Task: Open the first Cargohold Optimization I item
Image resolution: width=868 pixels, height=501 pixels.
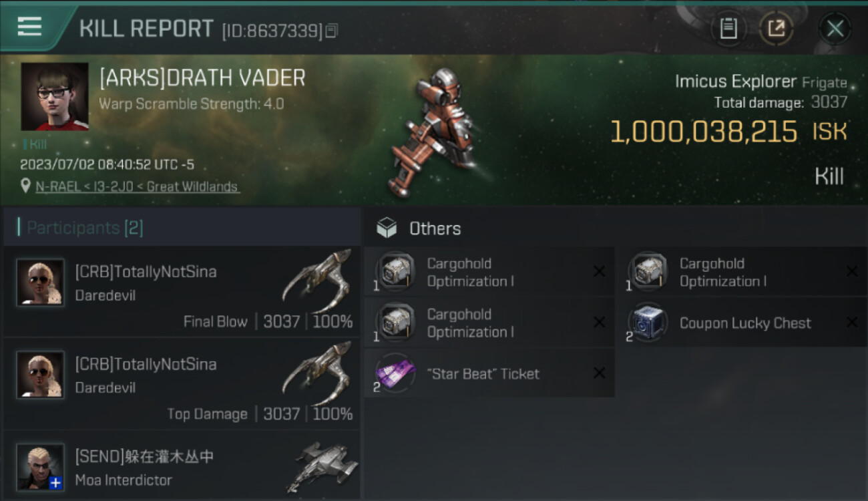Action: [x=489, y=272]
